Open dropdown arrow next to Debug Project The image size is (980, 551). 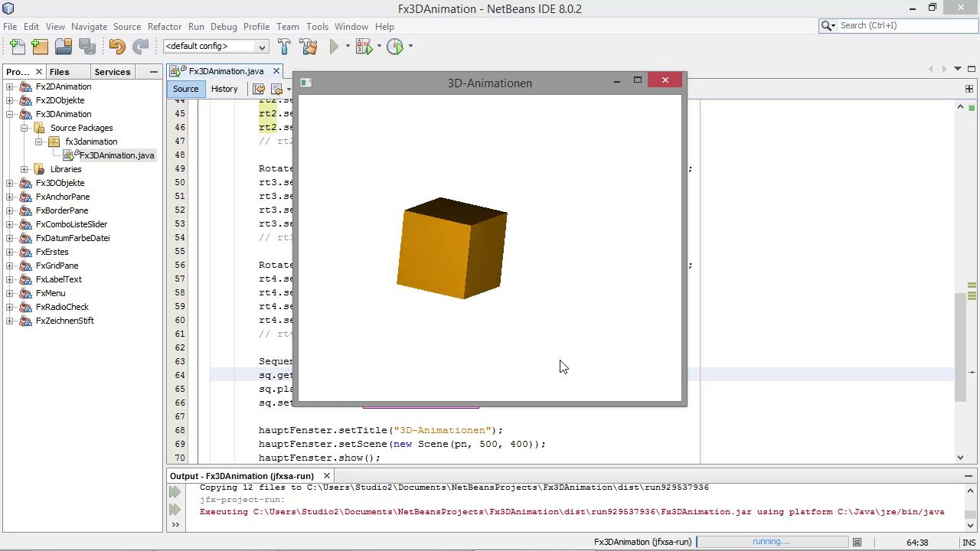tap(379, 47)
